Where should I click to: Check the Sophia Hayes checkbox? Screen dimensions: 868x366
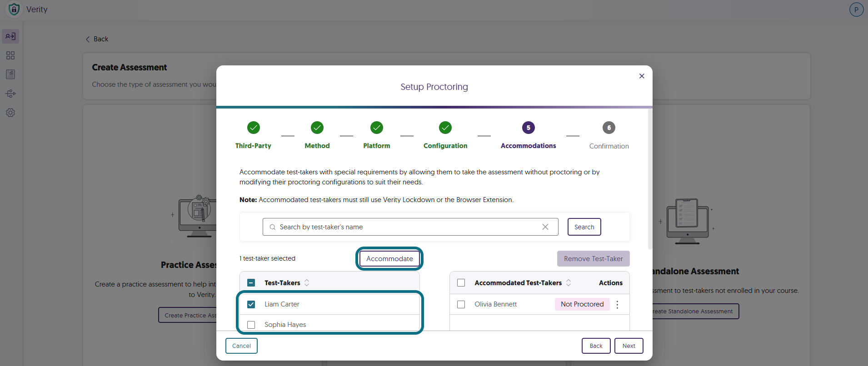coord(251,325)
